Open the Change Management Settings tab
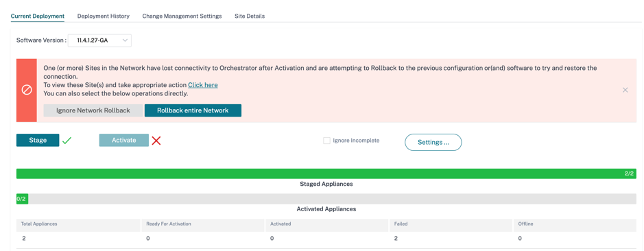The image size is (644, 251). [182, 16]
